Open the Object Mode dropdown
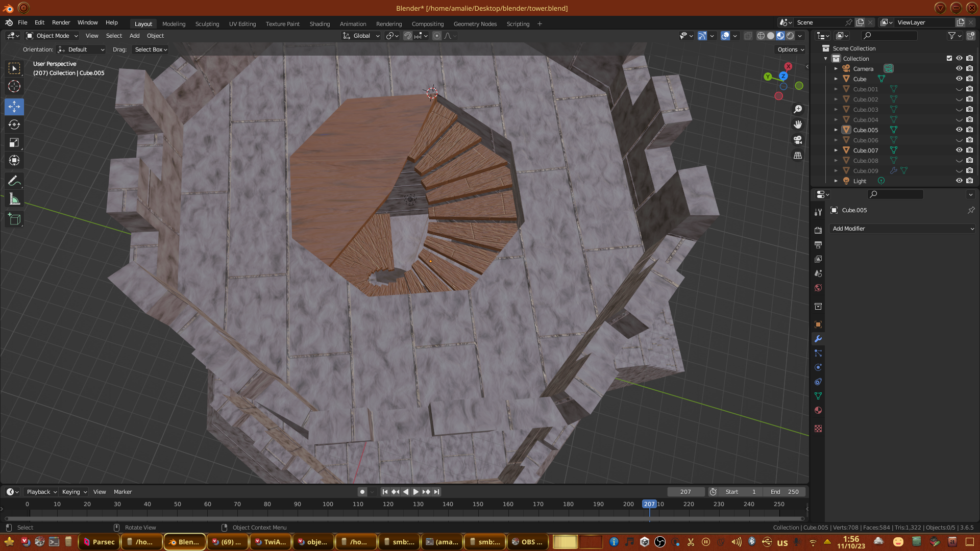This screenshot has width=980, height=551. (53, 36)
